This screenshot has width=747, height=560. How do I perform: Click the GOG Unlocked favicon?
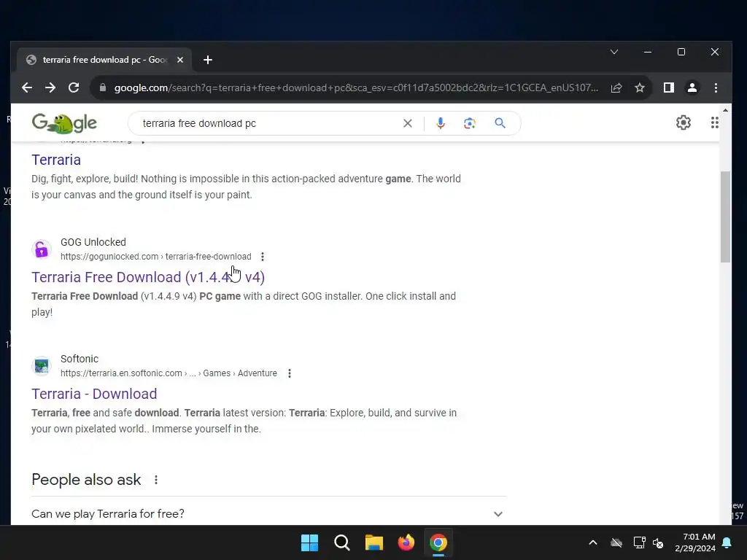(42, 249)
